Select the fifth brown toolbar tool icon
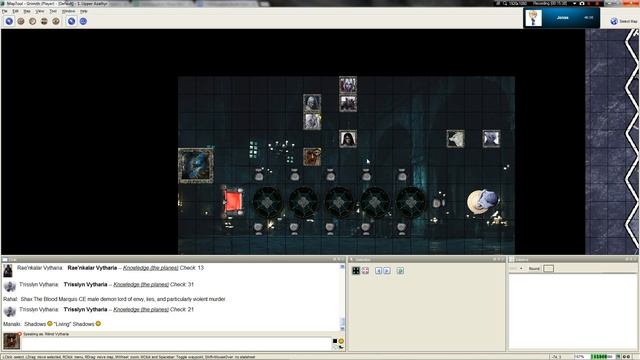Viewport: 640px width, 360px height. (56, 21)
